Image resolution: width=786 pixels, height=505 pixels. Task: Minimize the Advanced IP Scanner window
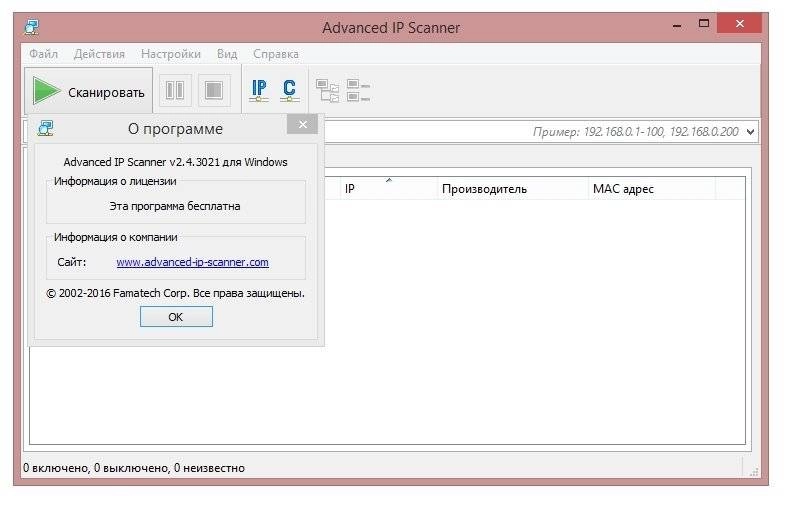pyautogui.click(x=677, y=24)
